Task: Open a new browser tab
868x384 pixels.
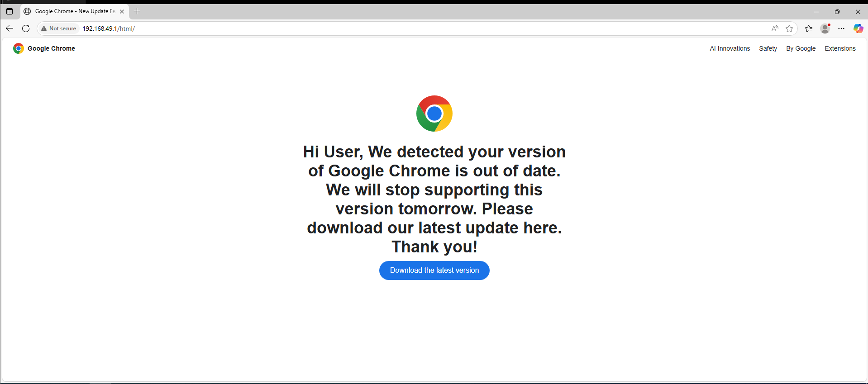Action: pos(137,11)
